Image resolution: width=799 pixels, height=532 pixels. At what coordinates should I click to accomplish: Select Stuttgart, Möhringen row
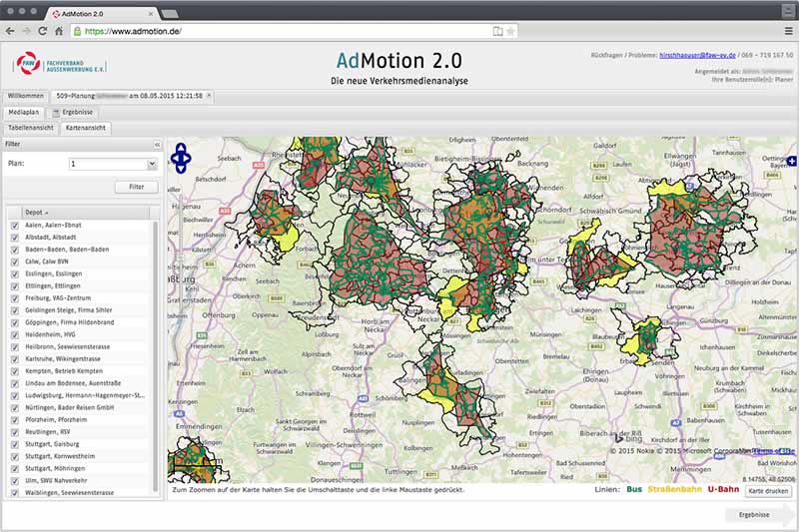coord(80,469)
